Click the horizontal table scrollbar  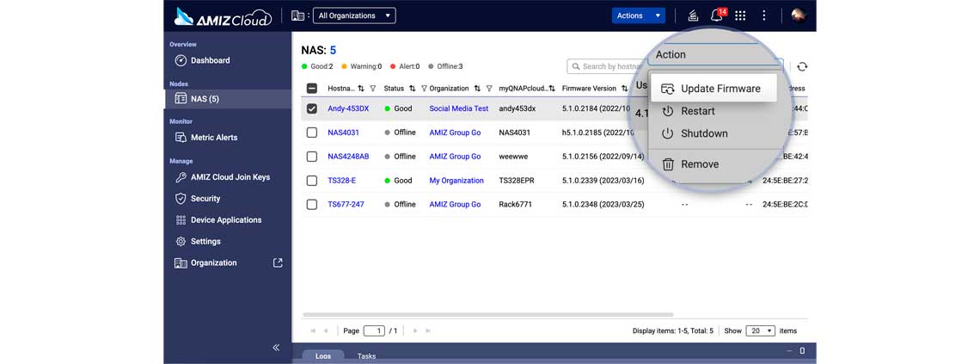[x=488, y=315]
